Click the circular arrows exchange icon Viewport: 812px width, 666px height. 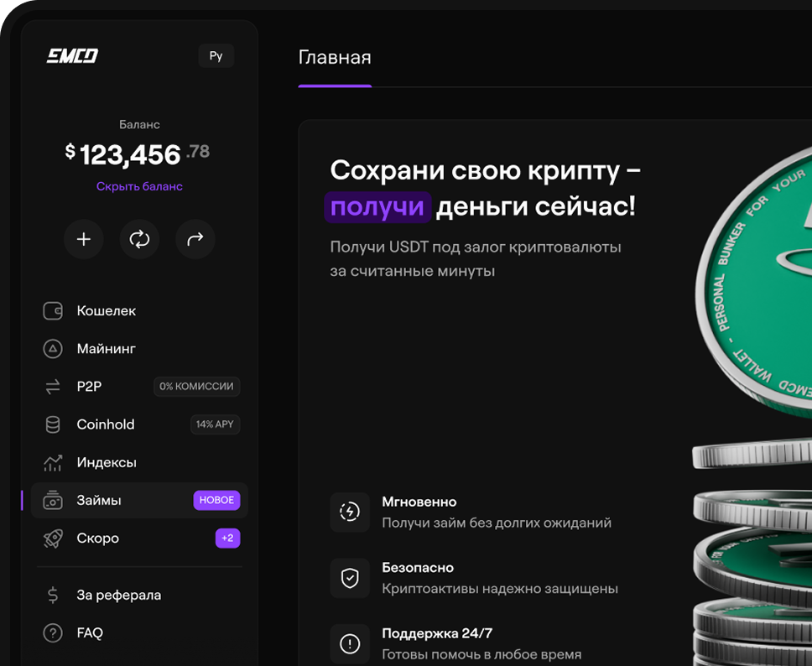(139, 239)
